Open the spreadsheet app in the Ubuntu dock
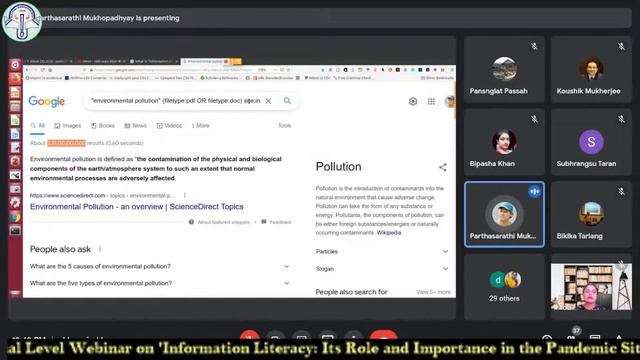640x360 pixels. click(15, 120)
